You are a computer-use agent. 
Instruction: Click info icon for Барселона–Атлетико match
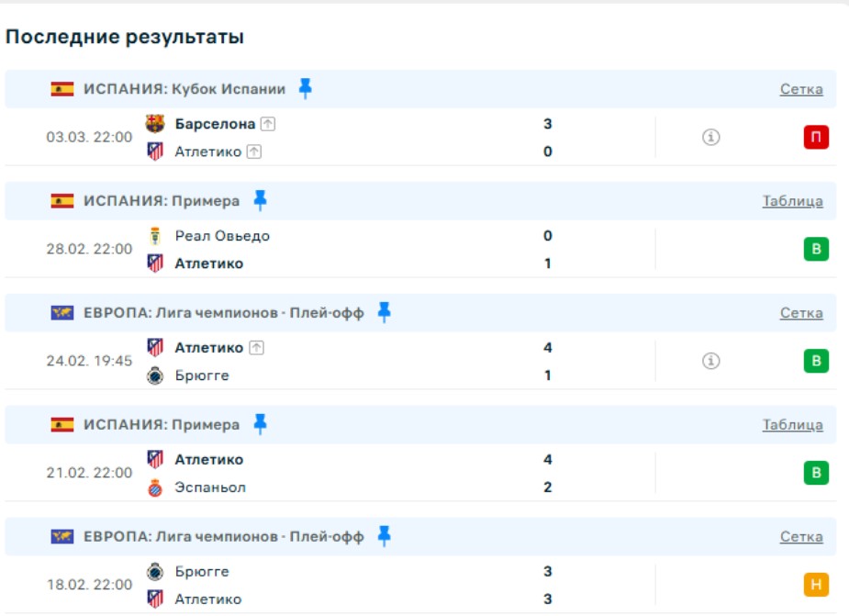710,138
